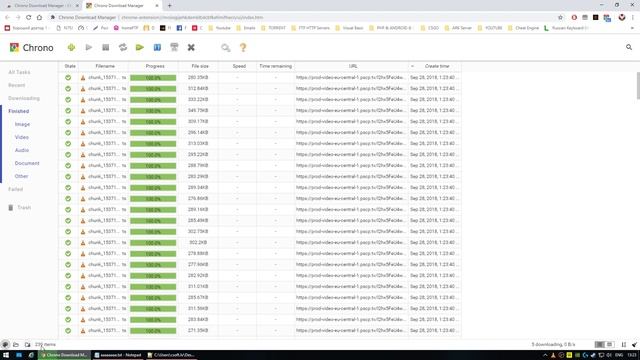This screenshot has width=640, height=360.
Task: Click the green state icon of the 271.35KB row
Action: (68, 331)
